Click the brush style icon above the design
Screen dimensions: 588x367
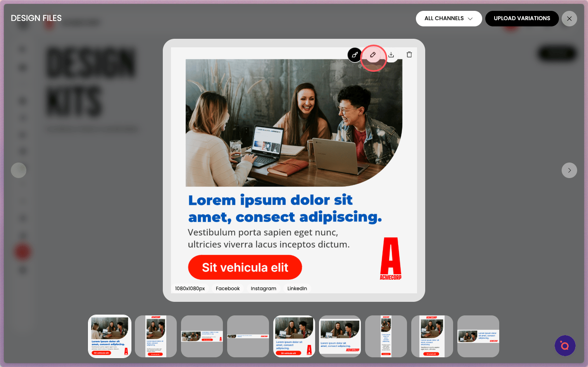[355, 55]
